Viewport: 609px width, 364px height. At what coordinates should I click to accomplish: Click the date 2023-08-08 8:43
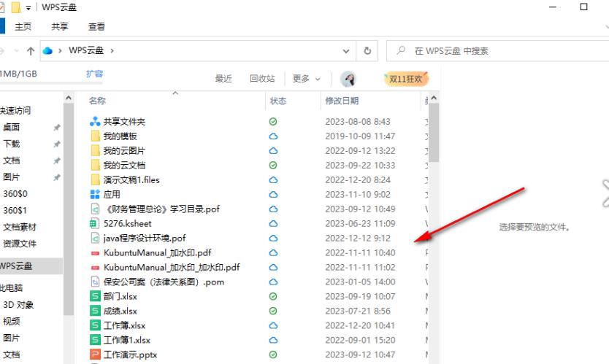click(358, 122)
